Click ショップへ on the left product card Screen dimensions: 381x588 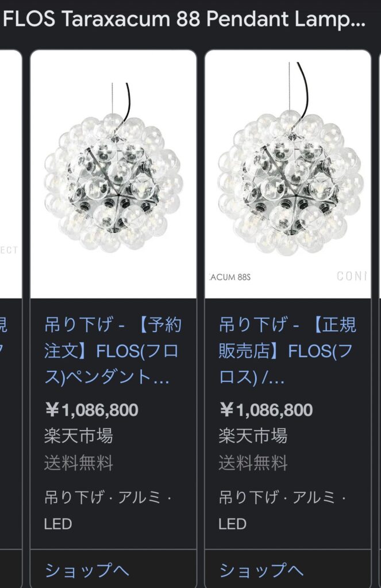coord(87,570)
